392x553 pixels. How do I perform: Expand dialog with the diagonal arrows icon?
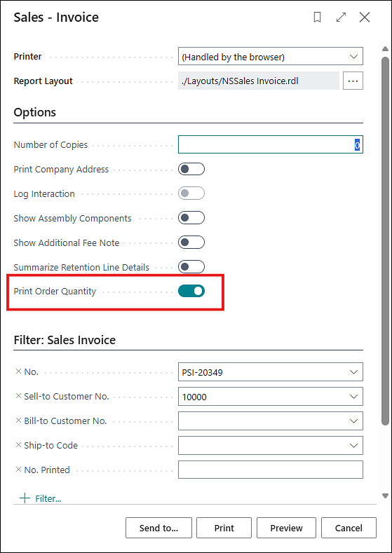(x=341, y=18)
